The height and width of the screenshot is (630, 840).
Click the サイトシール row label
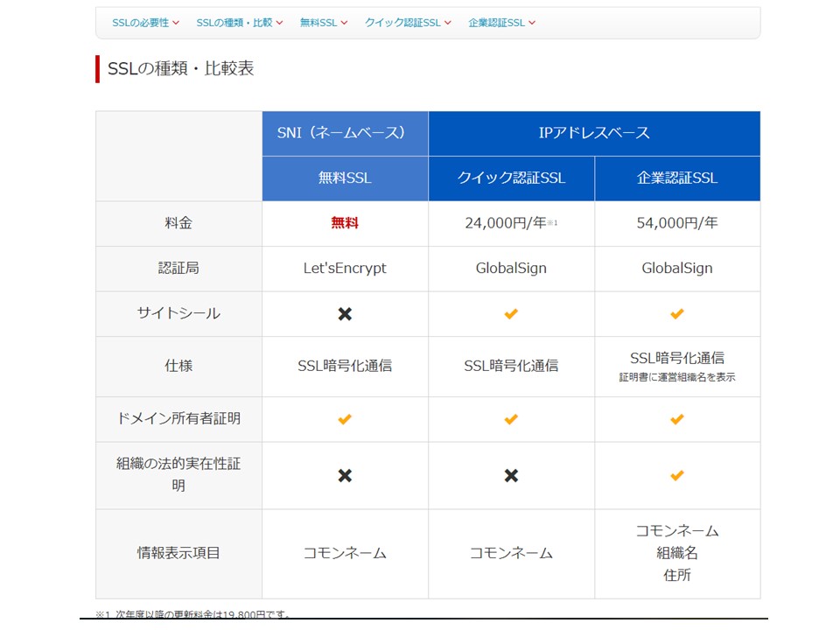(178, 313)
